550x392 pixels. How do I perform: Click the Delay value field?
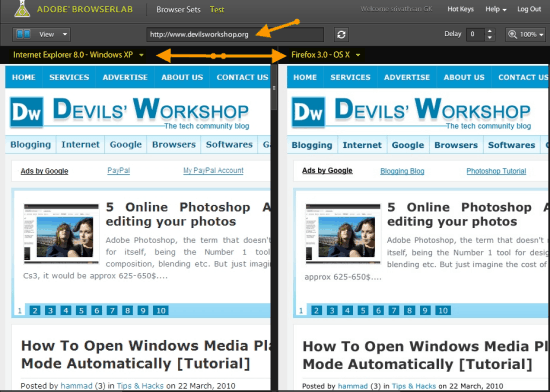point(475,34)
